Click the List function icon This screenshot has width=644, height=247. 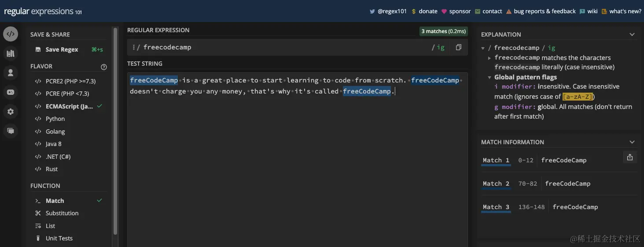38,226
